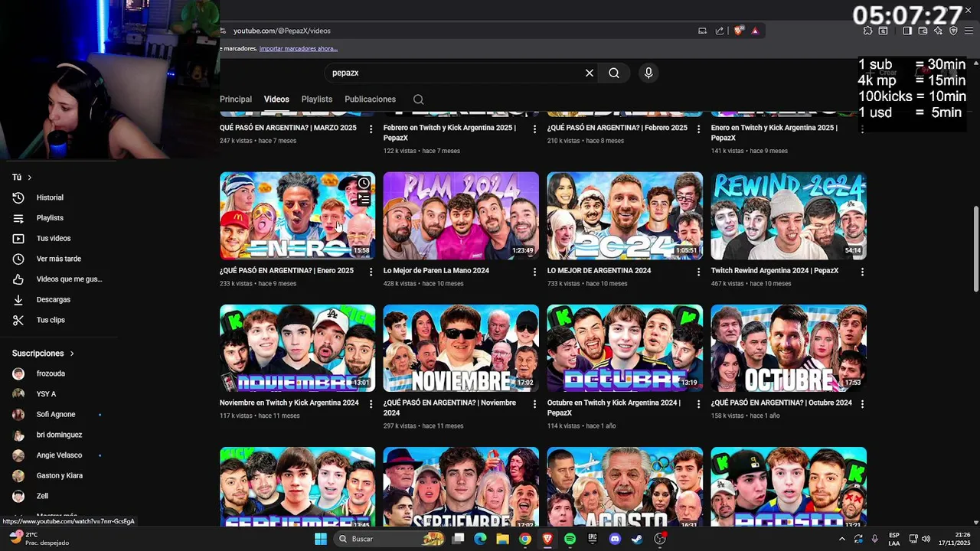Screen dimensions: 980x551
Task: Select the Videos channel tab
Action: [x=276, y=99]
